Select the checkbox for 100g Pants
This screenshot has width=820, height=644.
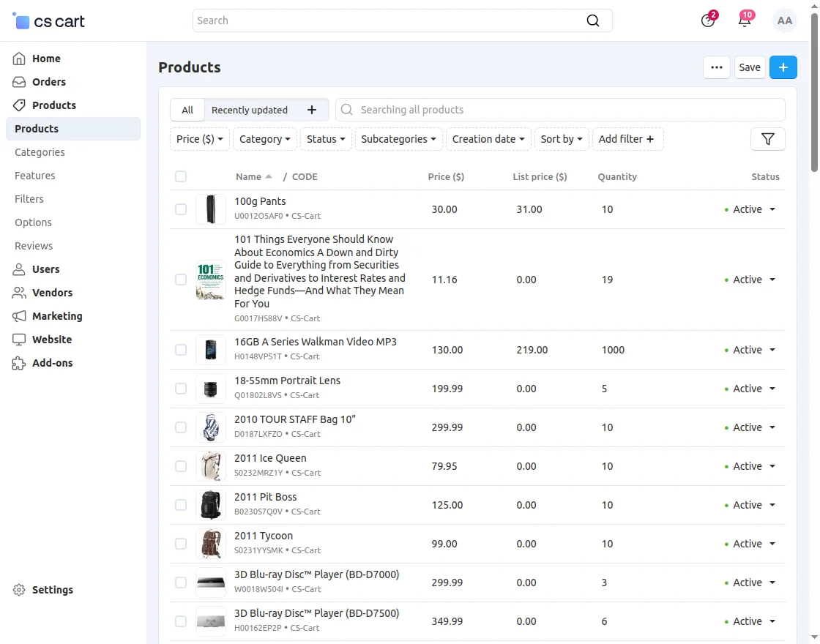180,209
